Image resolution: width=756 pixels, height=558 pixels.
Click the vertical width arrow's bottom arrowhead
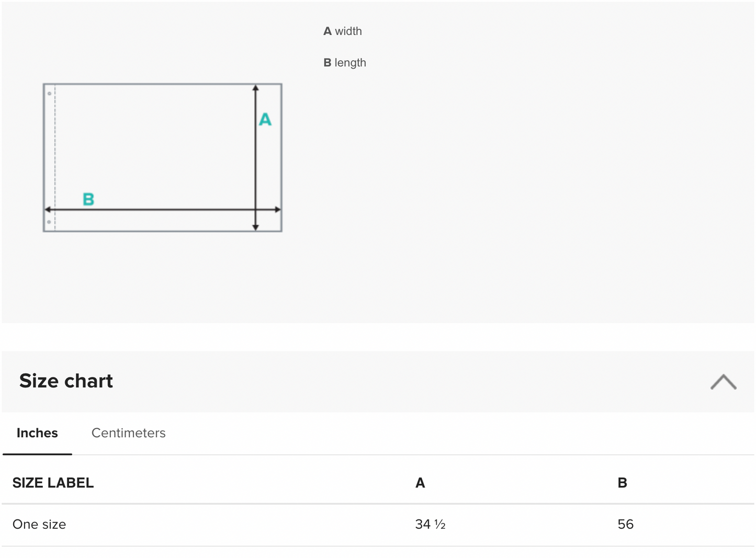pyautogui.click(x=255, y=227)
